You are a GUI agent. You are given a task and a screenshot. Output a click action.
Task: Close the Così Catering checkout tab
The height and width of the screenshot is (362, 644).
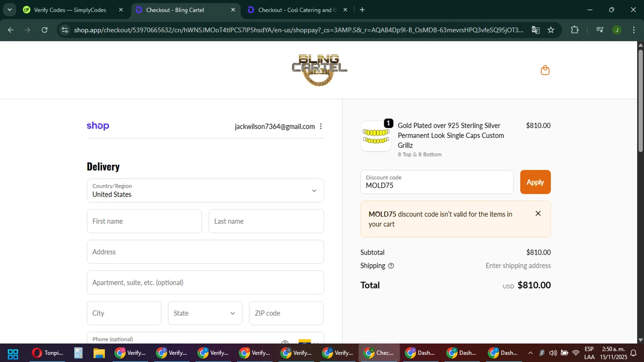point(345,10)
